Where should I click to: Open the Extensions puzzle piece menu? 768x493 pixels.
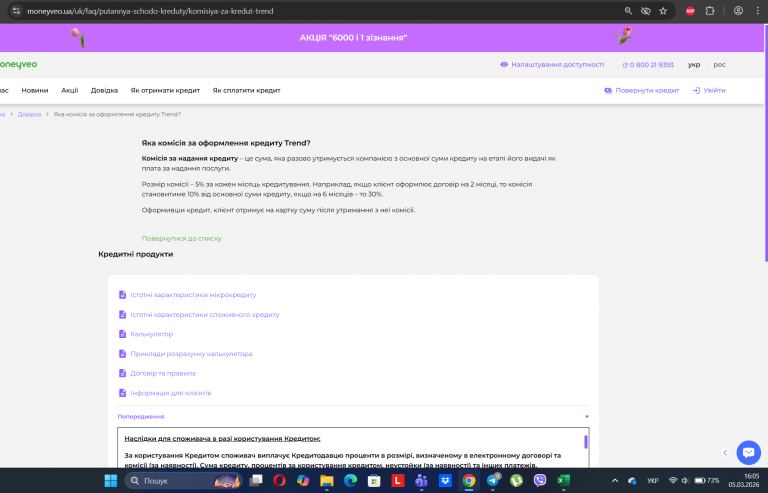tap(710, 11)
